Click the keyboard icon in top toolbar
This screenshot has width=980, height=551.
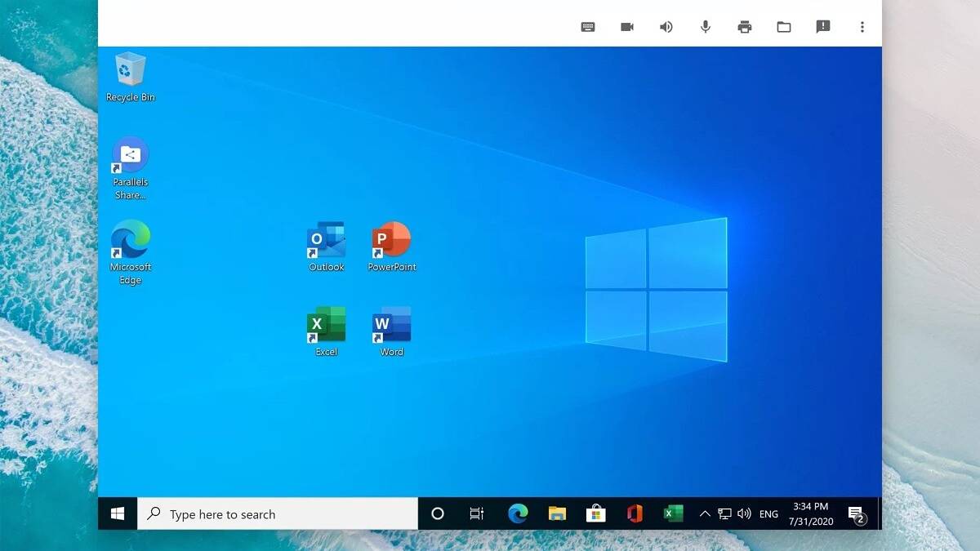coord(588,27)
